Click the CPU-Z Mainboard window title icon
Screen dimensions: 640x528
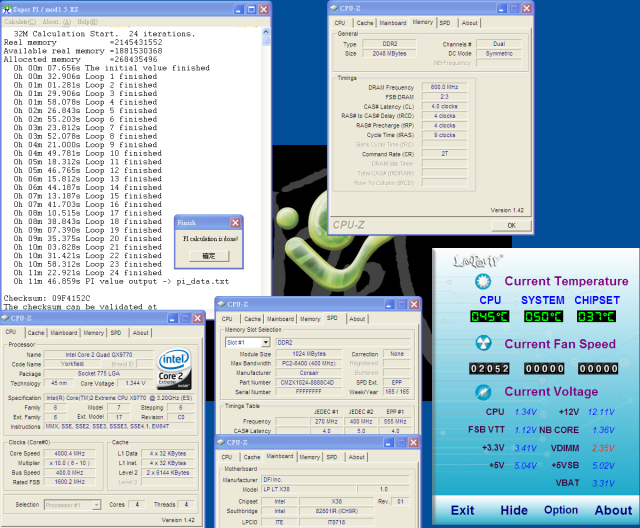pos(221,442)
